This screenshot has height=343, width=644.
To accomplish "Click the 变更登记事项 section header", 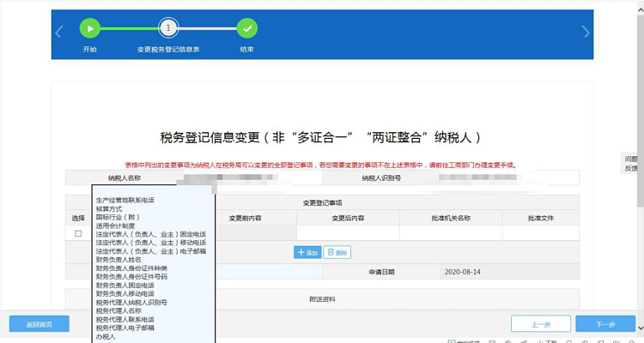I will point(322,202).
